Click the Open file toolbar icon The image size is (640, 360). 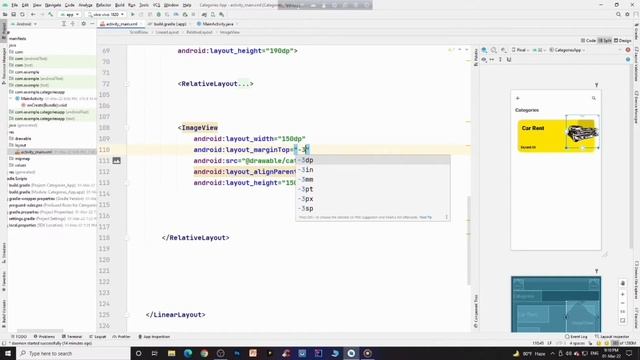click(x=5, y=15)
